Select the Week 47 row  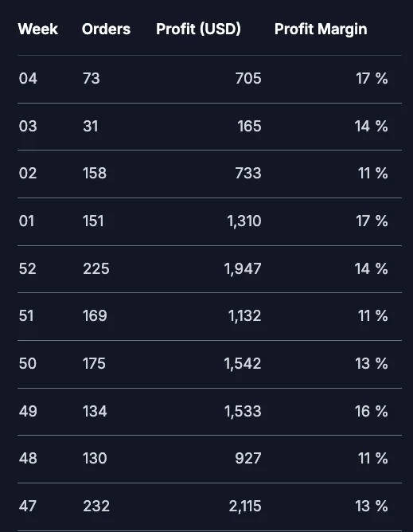coord(209,507)
